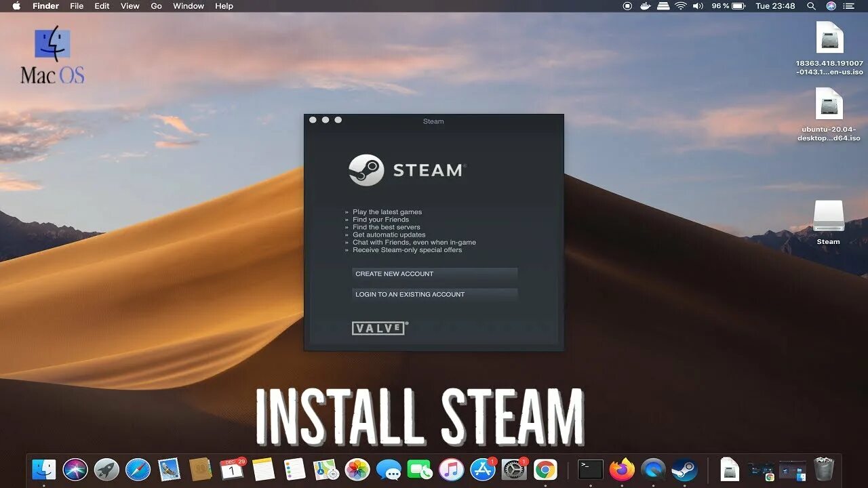Open App Store icon in dock

pyautogui.click(x=483, y=469)
